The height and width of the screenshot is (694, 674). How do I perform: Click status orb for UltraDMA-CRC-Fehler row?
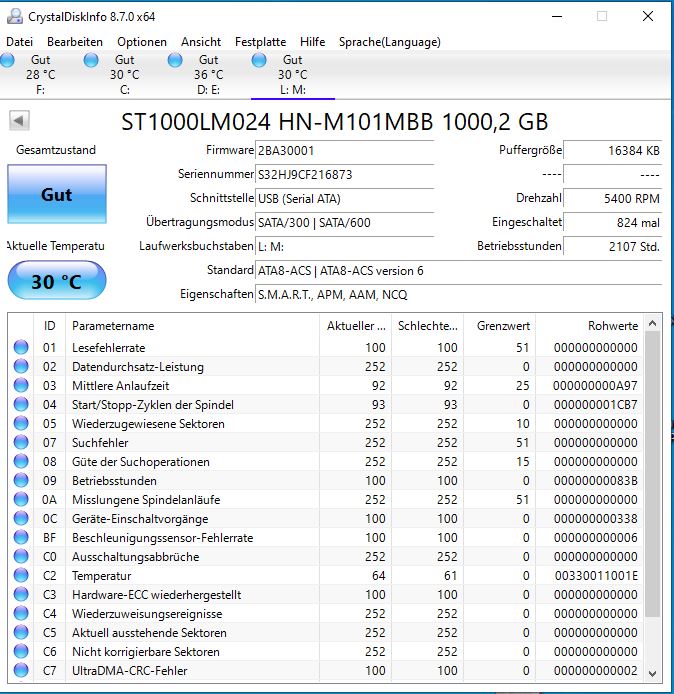click(x=21, y=671)
